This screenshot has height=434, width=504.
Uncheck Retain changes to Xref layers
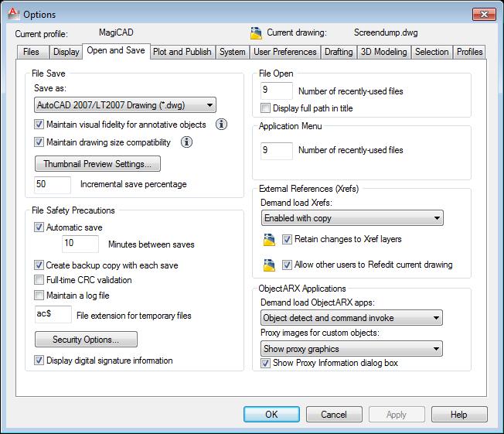[287, 239]
